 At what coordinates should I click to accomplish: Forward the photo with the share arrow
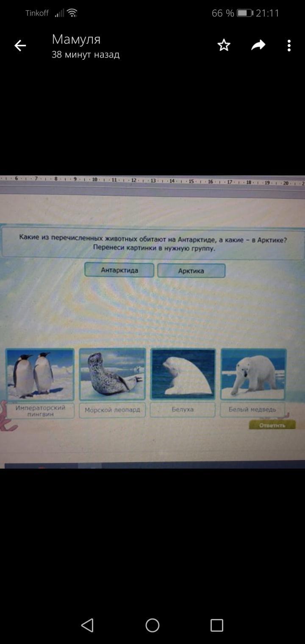click(x=258, y=45)
